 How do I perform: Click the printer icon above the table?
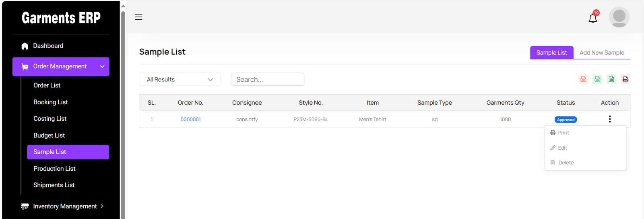click(625, 79)
